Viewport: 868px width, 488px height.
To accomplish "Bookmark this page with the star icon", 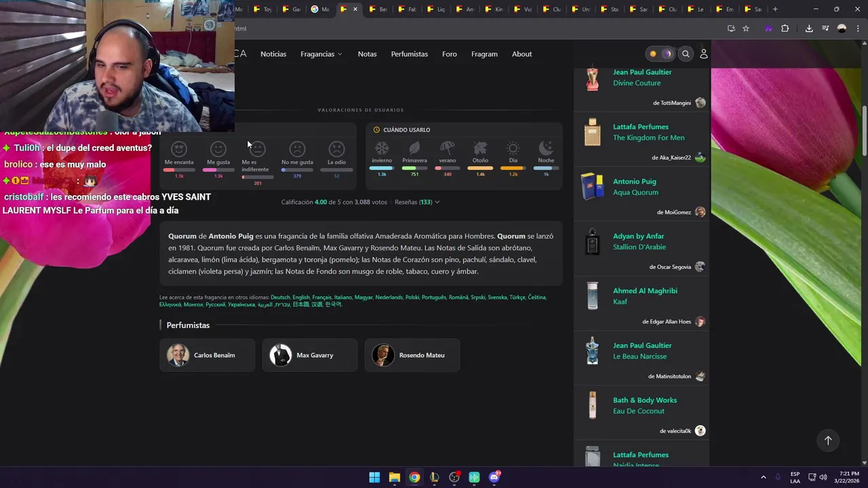I will pos(746,28).
